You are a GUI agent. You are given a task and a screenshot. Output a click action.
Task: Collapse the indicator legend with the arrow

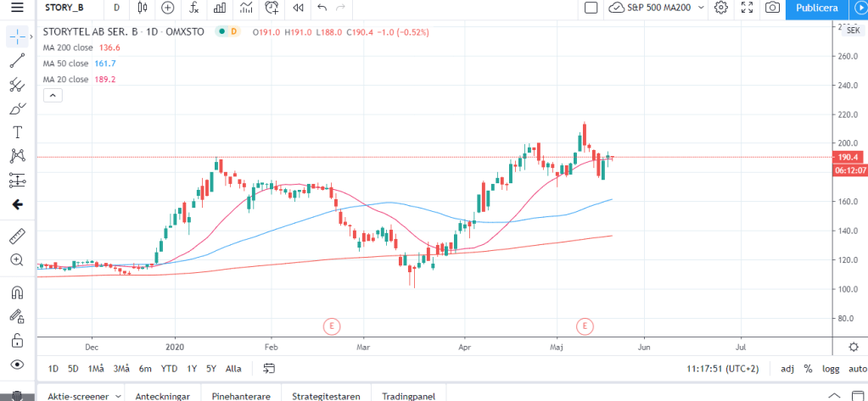point(53,95)
